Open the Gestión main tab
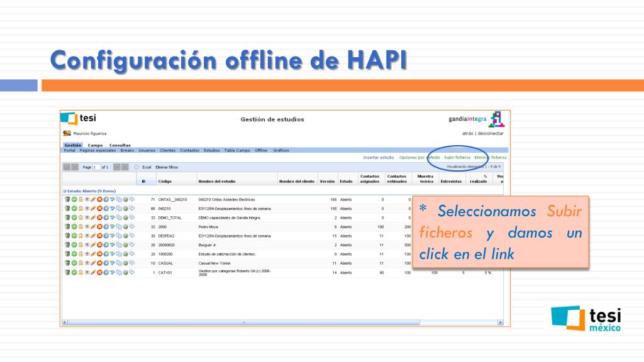 pyautogui.click(x=73, y=145)
